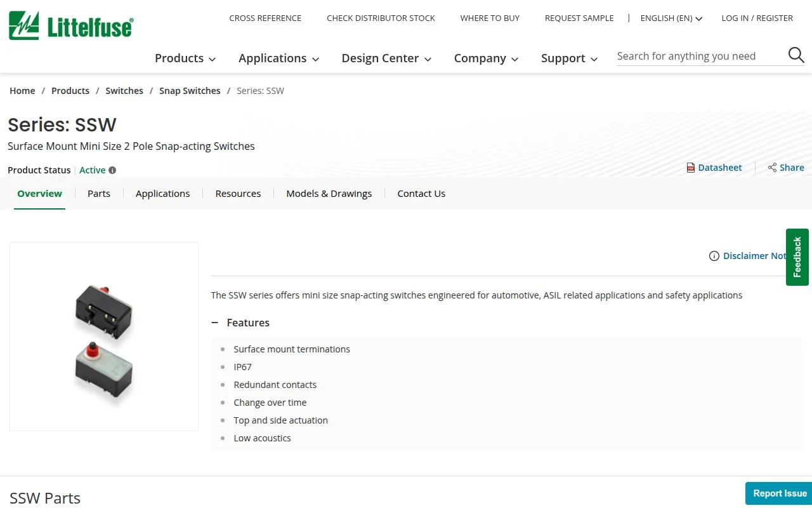Viewport: 812px width, 508px height.
Task: Click Check Distributor Stock link
Action: 381,18
